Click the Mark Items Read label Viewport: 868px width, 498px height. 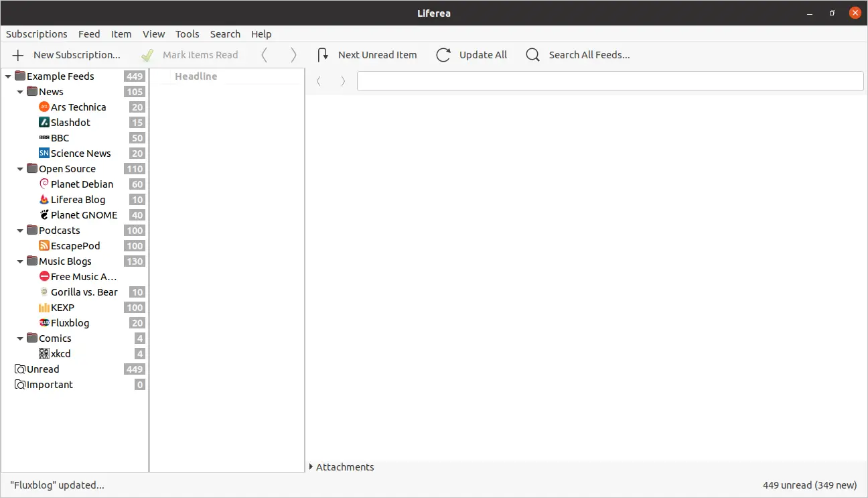200,55
